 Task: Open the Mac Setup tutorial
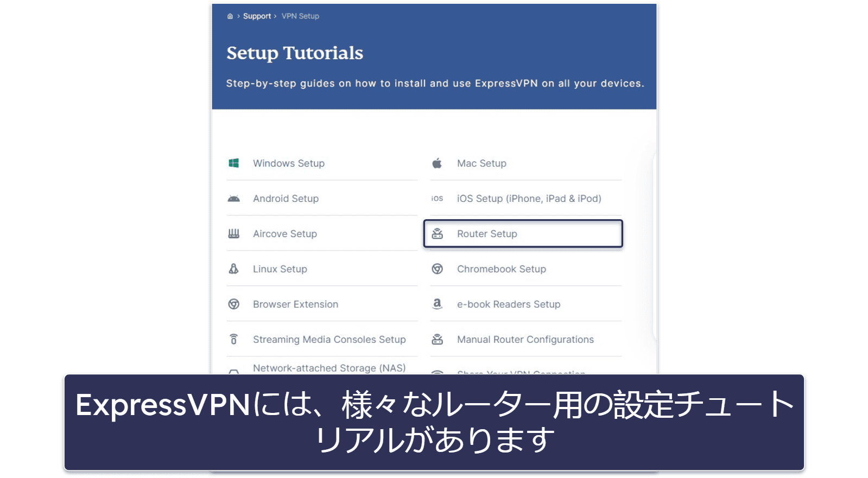pyautogui.click(x=481, y=163)
